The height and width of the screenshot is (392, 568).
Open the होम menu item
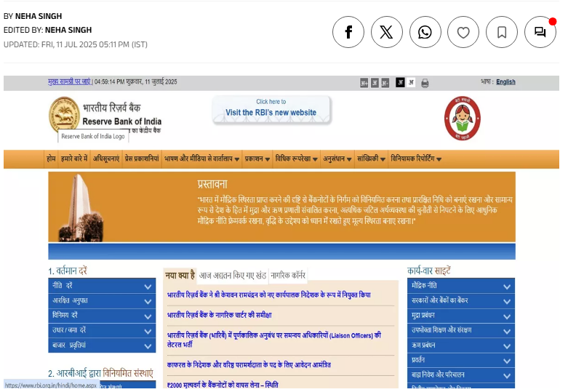[51, 159]
